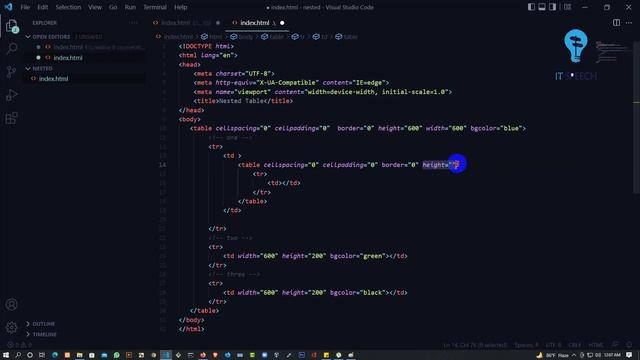
Task: Click line number 14 in gutter
Action: (x=162, y=165)
